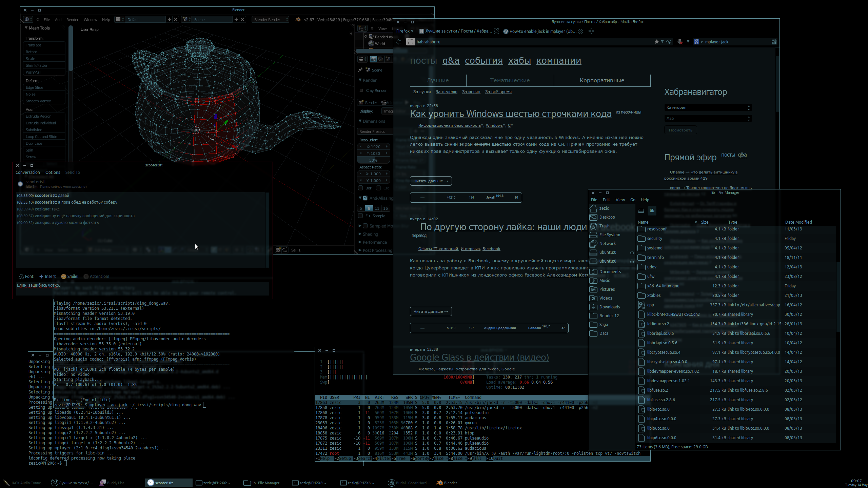Collapse the Dimensions panel in Blender
This screenshot has width=868, height=488.
[x=360, y=121]
